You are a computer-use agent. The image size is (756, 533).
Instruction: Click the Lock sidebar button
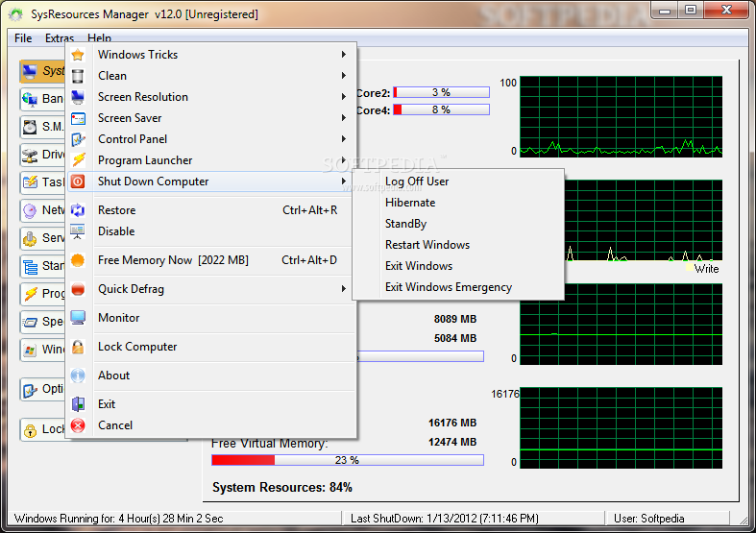point(42,429)
